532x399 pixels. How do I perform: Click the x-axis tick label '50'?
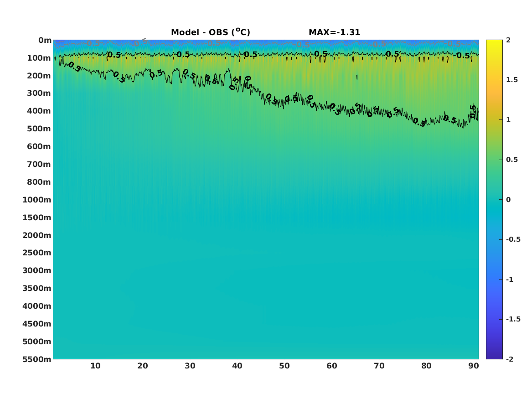tap(284, 366)
